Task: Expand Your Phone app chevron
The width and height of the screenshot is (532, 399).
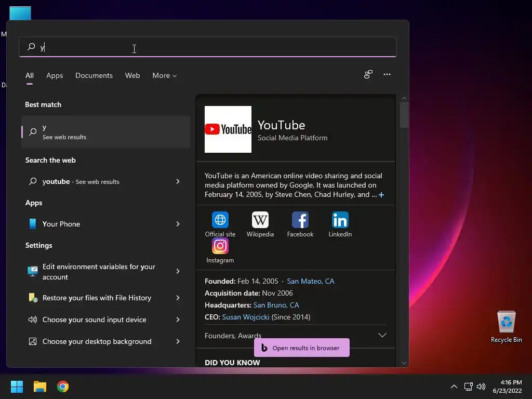Action: (x=178, y=224)
